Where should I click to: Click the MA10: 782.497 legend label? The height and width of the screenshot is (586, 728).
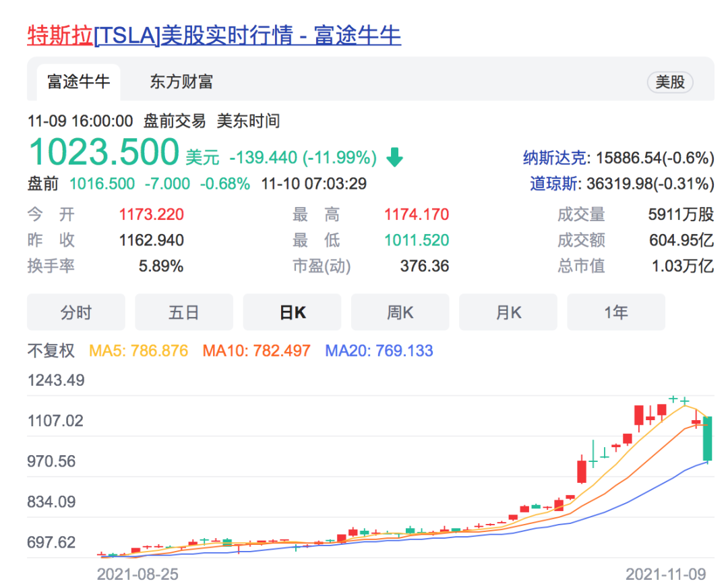256,351
